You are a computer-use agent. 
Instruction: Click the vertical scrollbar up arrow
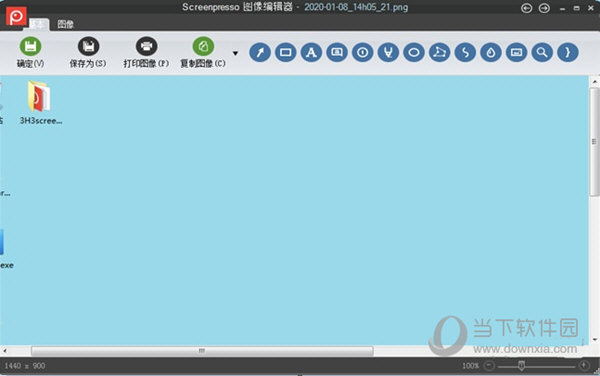595,81
